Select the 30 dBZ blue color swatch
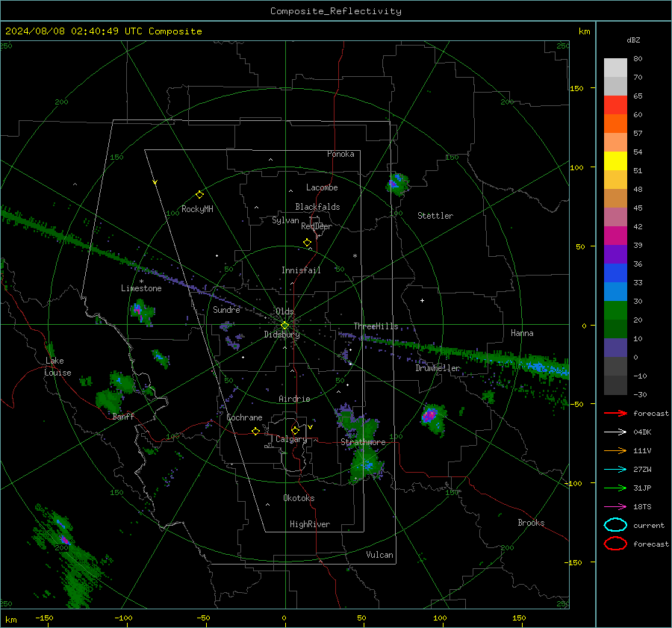This screenshot has height=628, width=672. [615, 291]
